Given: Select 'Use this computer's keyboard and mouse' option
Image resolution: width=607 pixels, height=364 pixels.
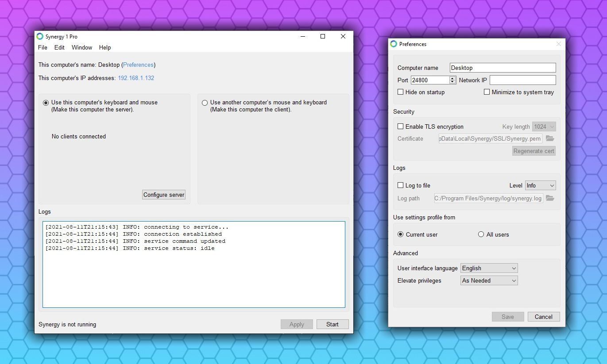Looking at the screenshot, I should pos(46,103).
